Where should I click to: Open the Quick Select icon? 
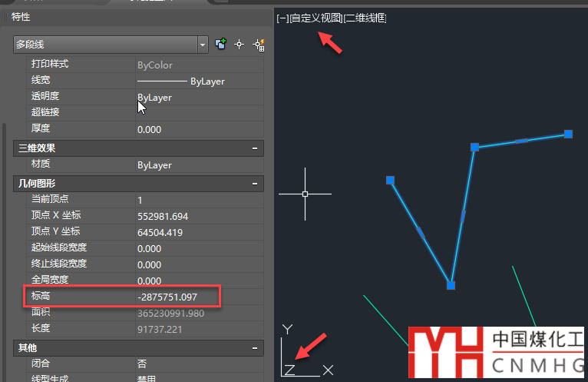coord(259,45)
